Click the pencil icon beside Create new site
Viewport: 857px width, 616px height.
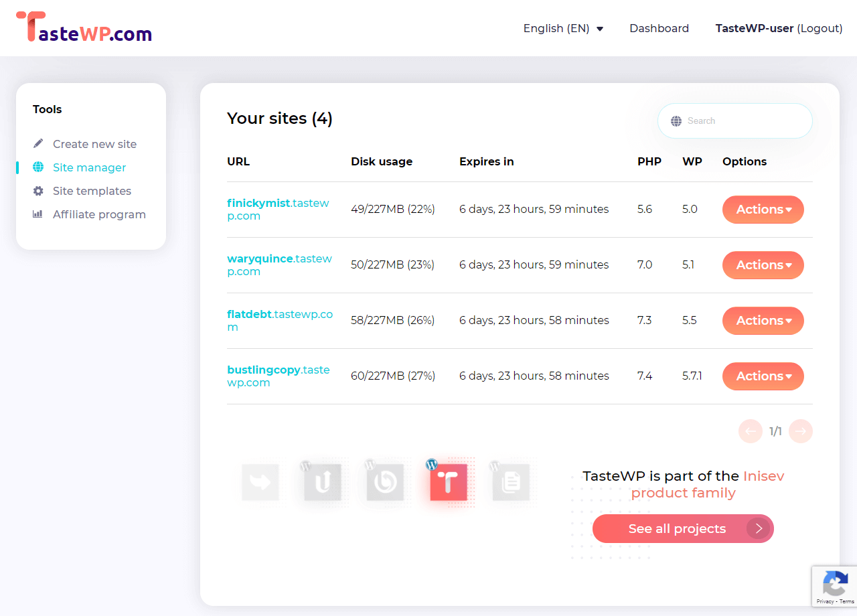(x=38, y=144)
